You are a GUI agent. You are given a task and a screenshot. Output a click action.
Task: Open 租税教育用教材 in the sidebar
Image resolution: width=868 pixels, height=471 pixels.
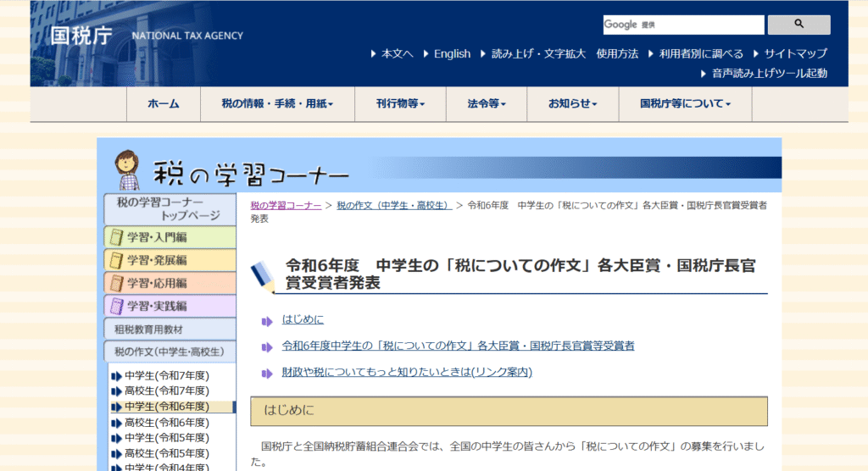170,330
